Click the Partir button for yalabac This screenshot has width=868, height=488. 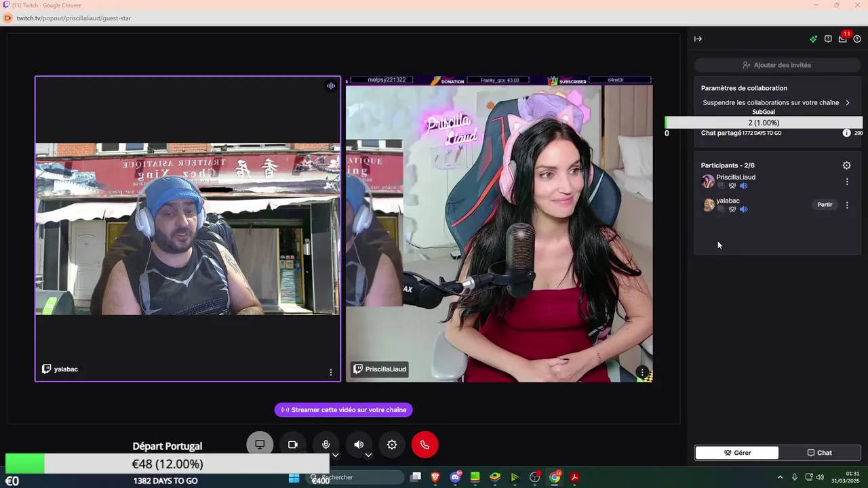point(825,205)
